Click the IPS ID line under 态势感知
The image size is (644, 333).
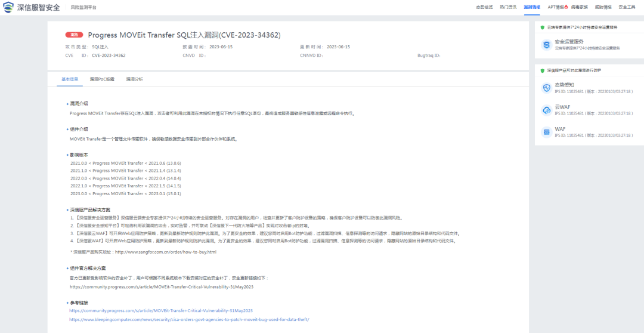(593, 91)
